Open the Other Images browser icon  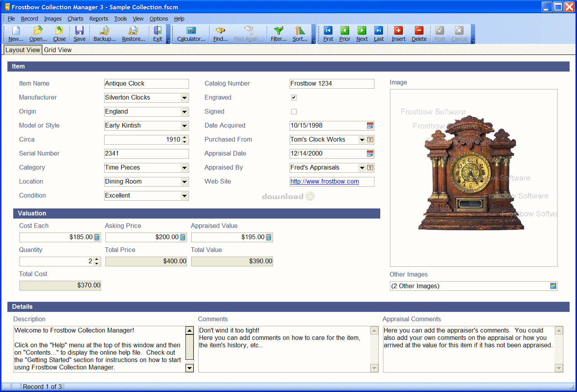coord(553,286)
